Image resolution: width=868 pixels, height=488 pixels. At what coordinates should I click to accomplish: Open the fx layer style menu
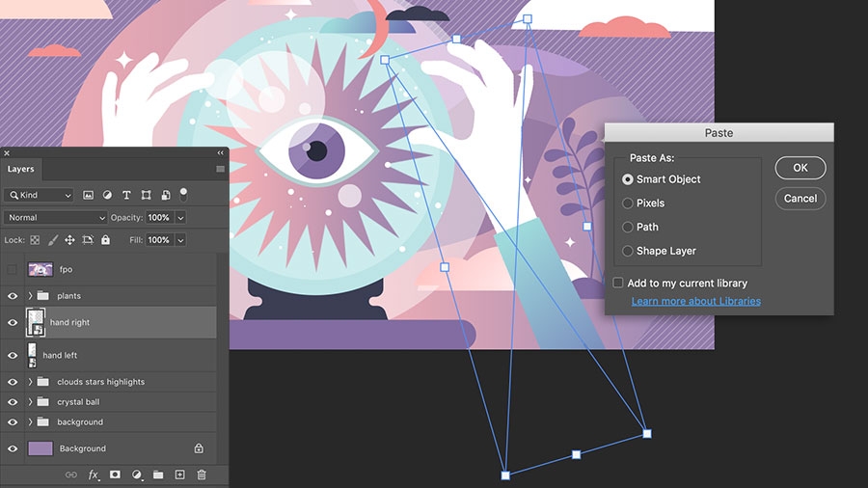[94, 474]
